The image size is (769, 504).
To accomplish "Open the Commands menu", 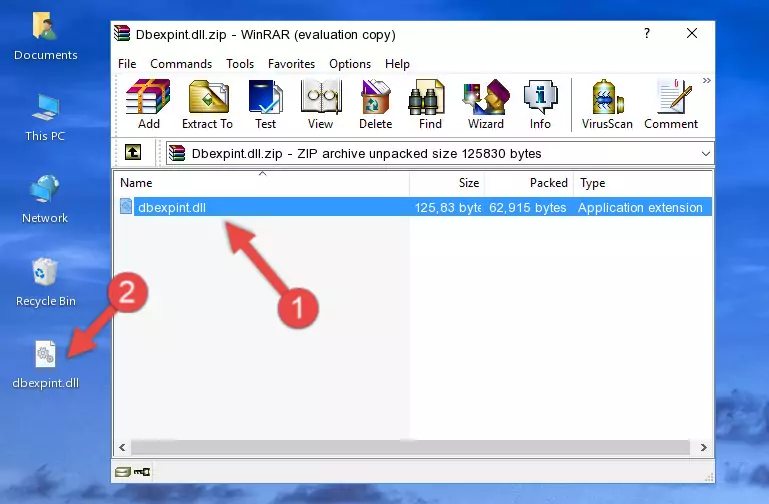I will pyautogui.click(x=181, y=64).
